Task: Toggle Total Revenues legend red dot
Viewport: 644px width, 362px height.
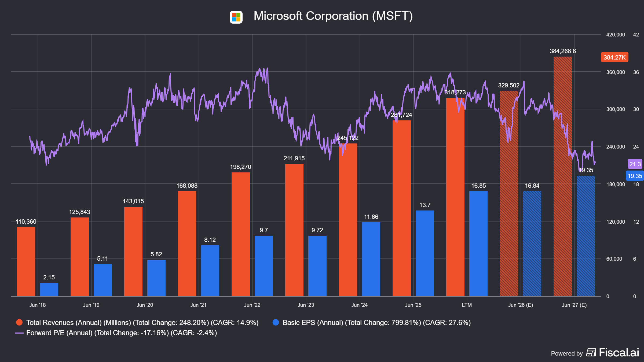Action: point(19,322)
